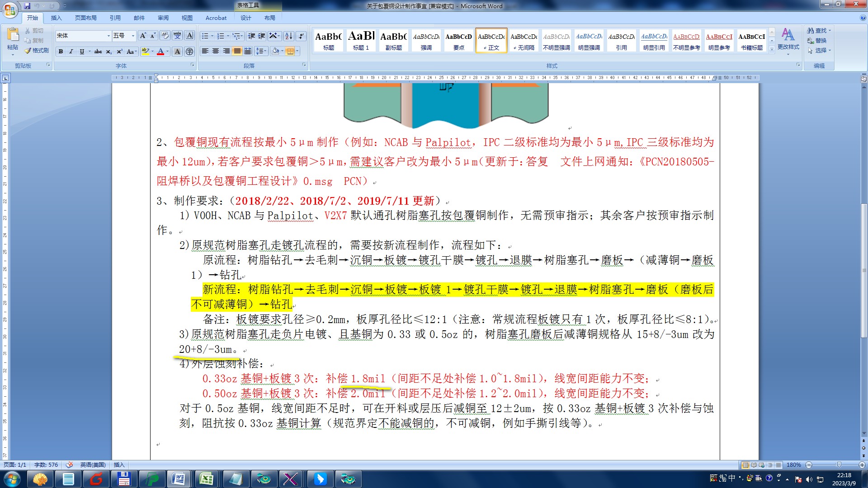Click the Show paragraph marks icon
Viewport: 868px width, 488px height.
click(x=301, y=36)
